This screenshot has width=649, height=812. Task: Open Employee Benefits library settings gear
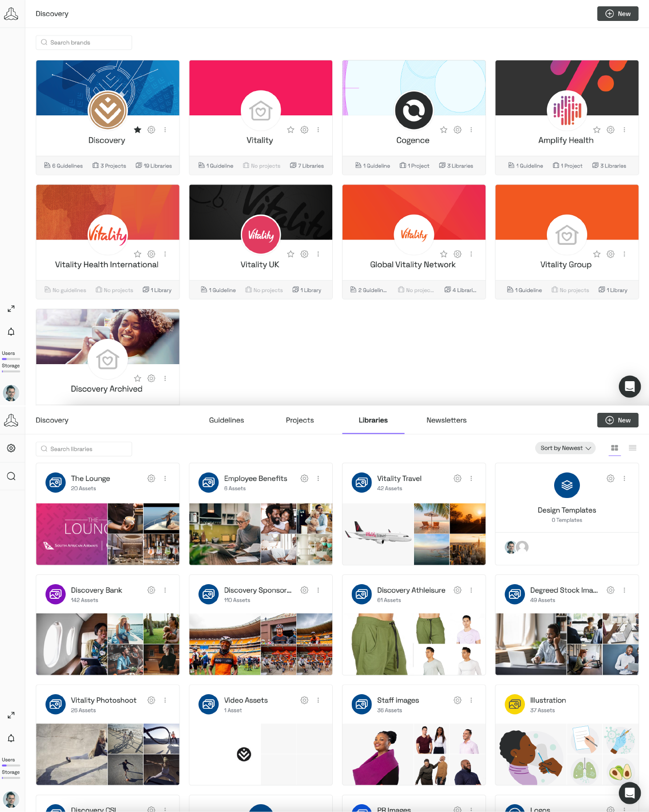click(305, 479)
